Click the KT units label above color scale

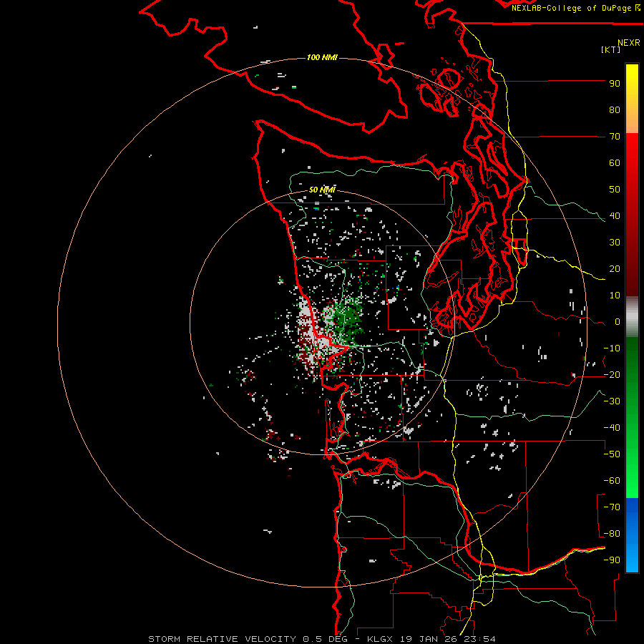coord(611,49)
